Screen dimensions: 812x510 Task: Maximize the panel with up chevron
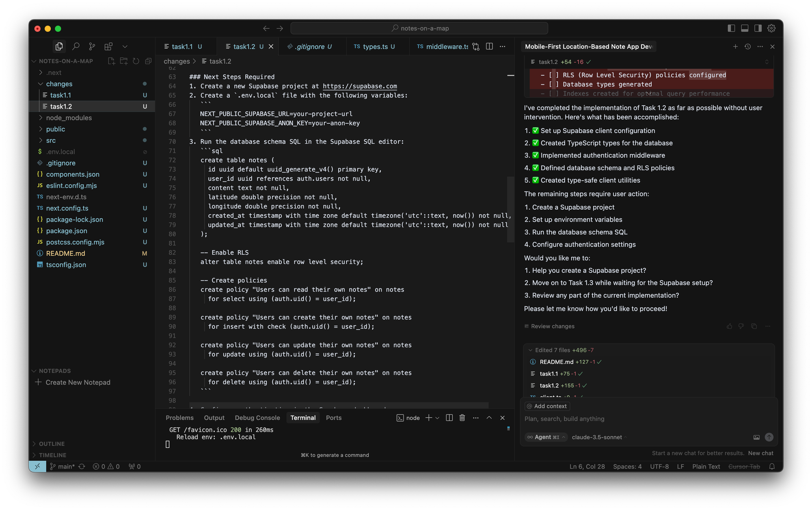(x=489, y=418)
